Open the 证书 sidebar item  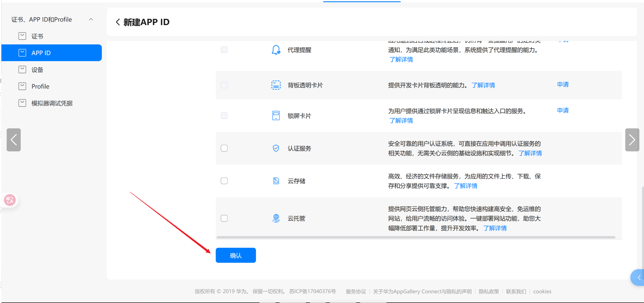pyautogui.click(x=37, y=36)
